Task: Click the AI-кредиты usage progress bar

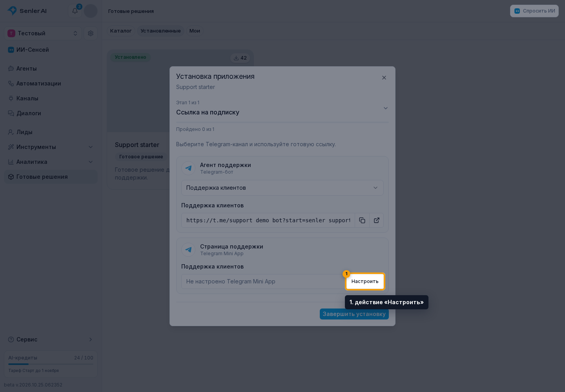Action: (51, 364)
